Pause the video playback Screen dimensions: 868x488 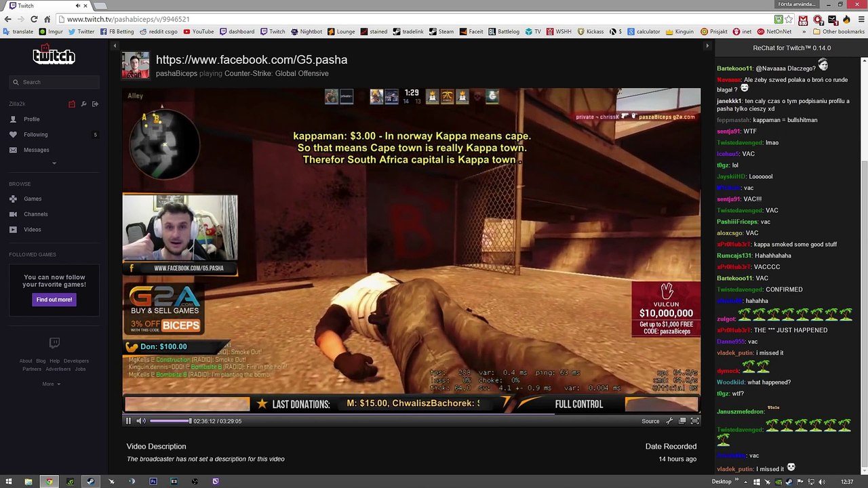(x=128, y=421)
